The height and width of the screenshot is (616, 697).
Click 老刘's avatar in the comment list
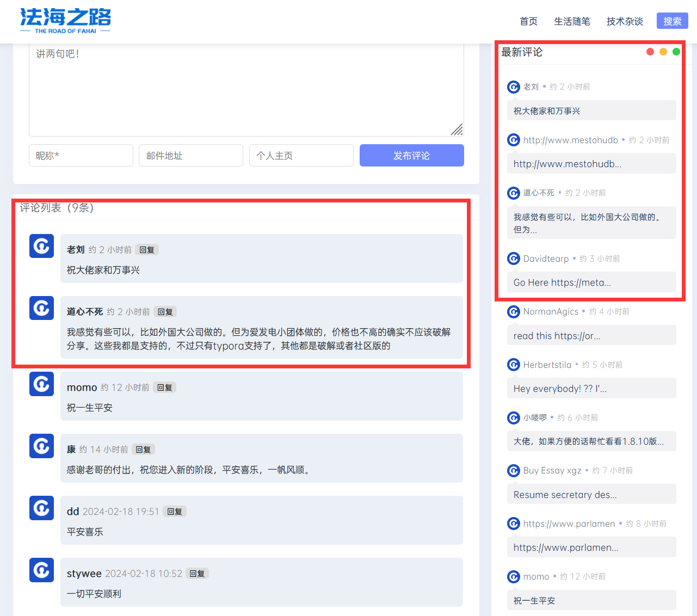click(x=41, y=246)
